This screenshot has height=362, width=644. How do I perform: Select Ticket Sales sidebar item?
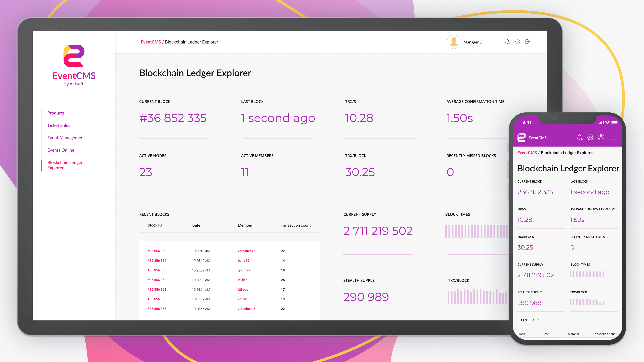(59, 125)
